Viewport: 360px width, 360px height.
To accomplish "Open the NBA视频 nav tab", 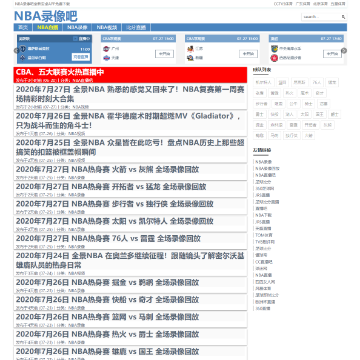I will coord(107,27).
